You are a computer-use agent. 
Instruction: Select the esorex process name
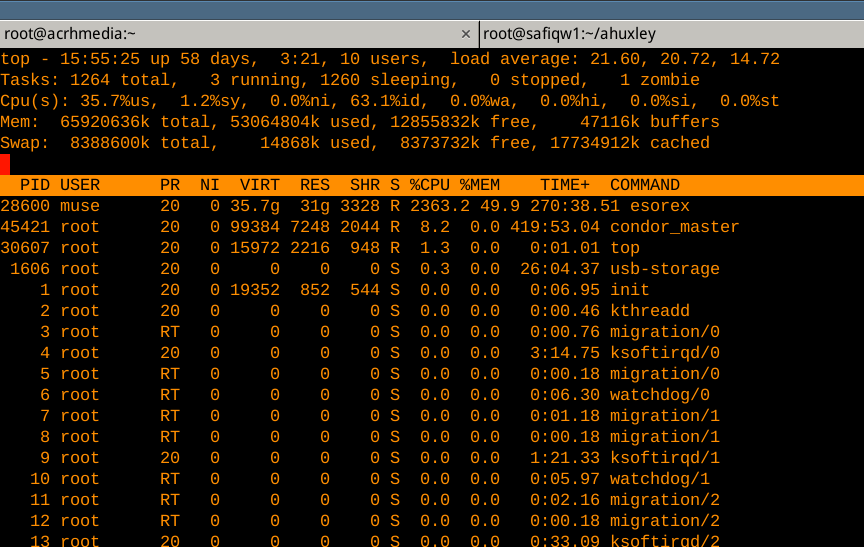pyautogui.click(x=660, y=206)
